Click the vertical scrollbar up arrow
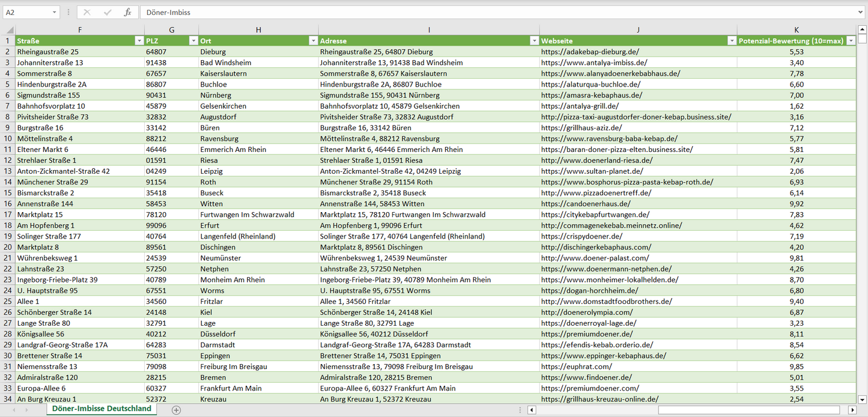The image size is (868, 417). point(863,30)
